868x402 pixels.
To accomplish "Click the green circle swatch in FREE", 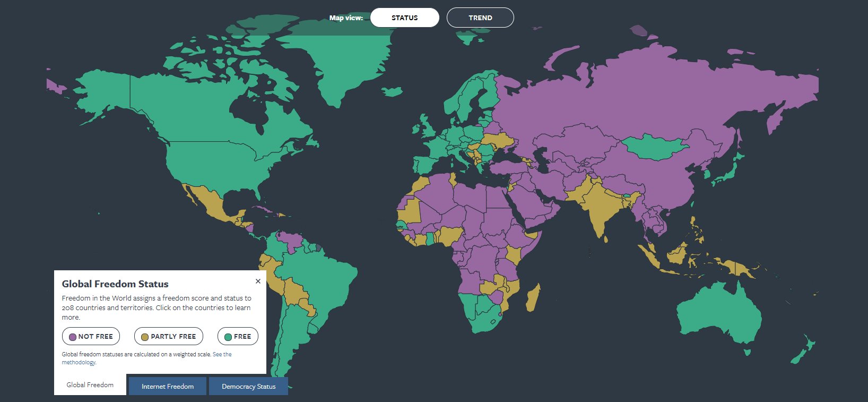I will tap(228, 337).
